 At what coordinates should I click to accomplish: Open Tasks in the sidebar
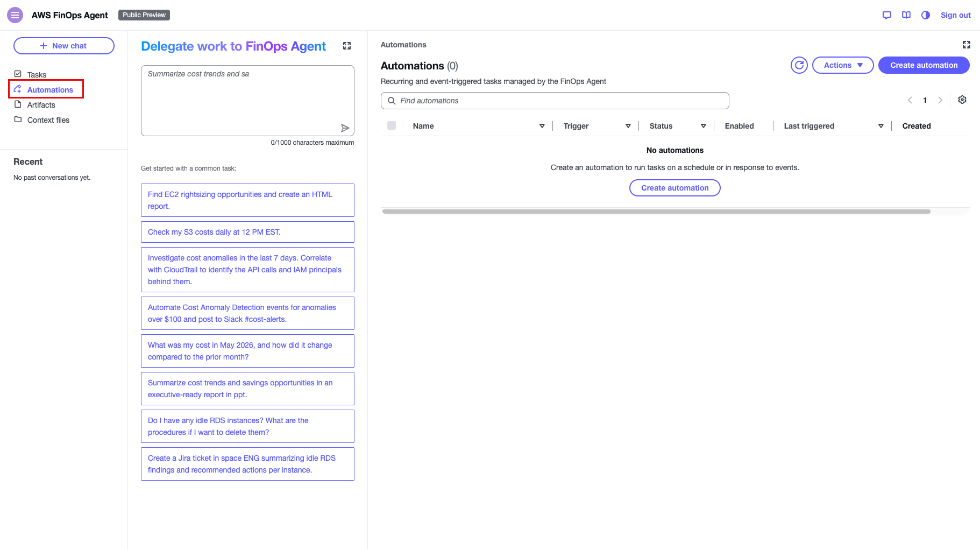pyautogui.click(x=37, y=75)
